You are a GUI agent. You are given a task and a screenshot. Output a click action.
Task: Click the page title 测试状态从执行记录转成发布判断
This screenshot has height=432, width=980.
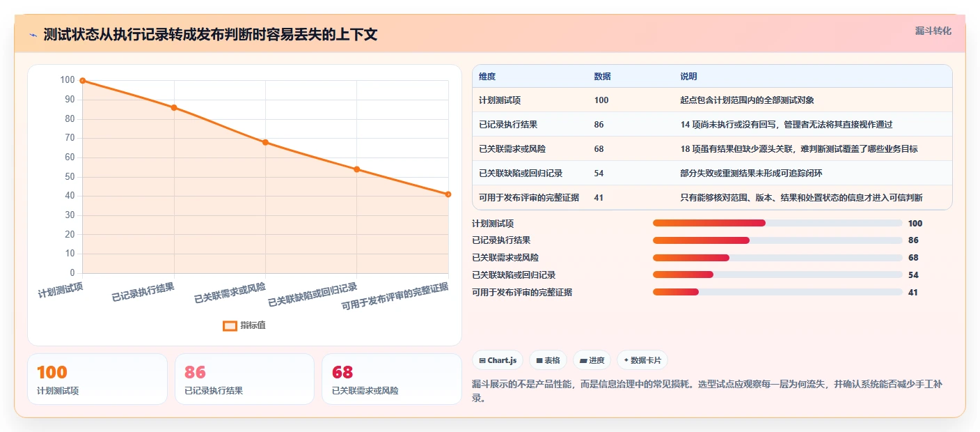[x=210, y=35]
